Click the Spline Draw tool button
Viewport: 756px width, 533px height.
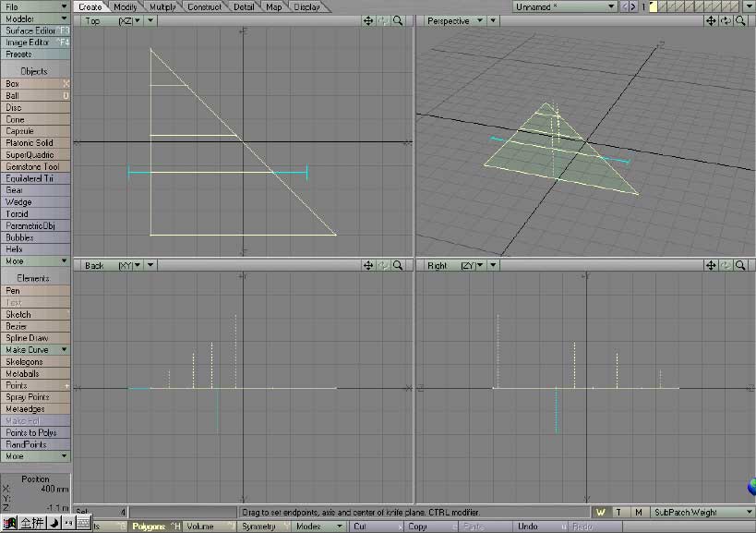pyautogui.click(x=28, y=338)
